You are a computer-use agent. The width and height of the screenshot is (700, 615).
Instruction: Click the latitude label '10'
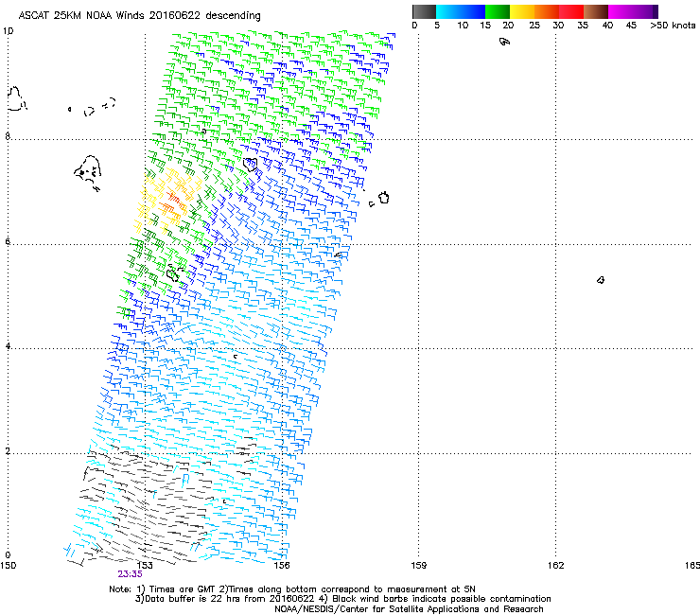click(8, 31)
